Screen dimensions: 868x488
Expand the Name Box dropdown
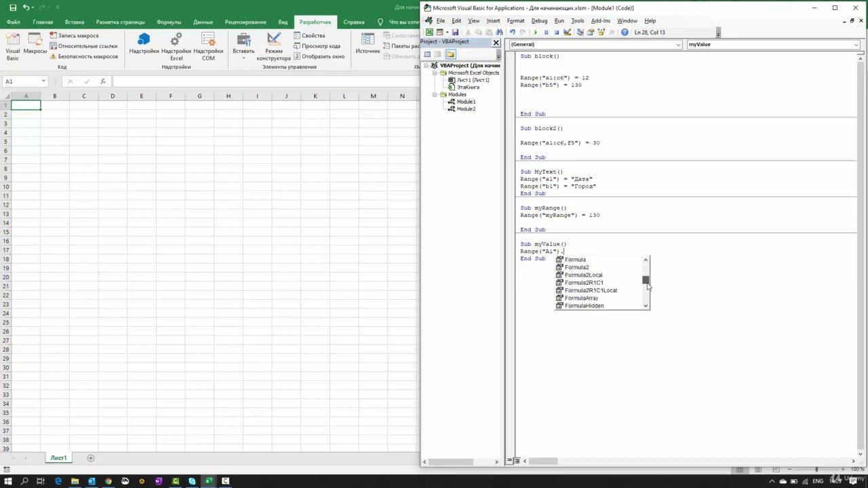43,81
